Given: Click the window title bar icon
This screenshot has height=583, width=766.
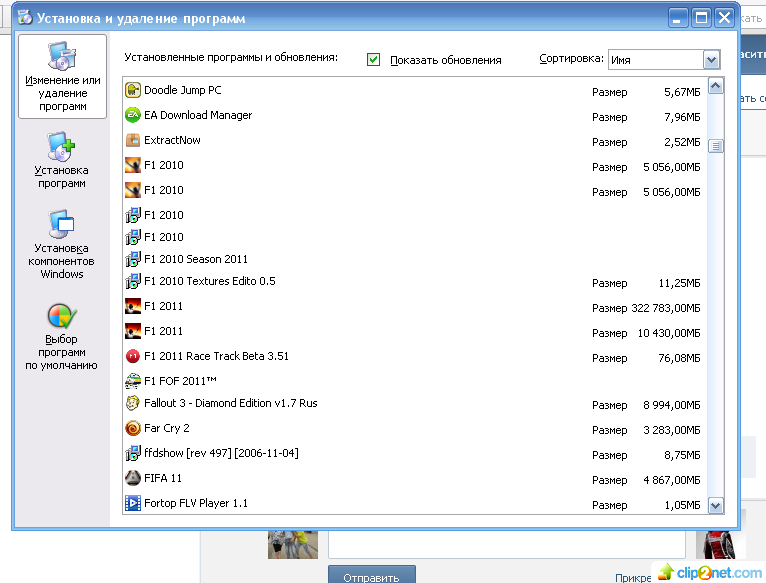Looking at the screenshot, I should pos(25,17).
